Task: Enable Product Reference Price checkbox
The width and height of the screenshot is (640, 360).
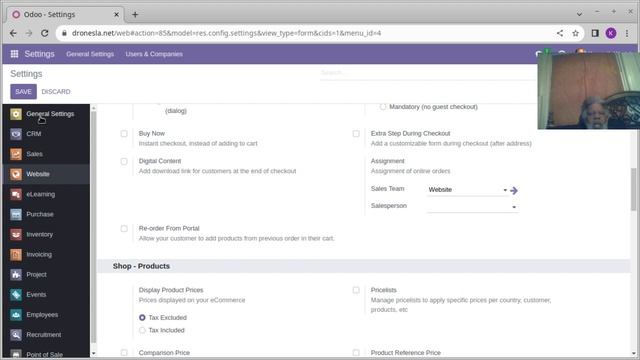Action: tap(356, 353)
